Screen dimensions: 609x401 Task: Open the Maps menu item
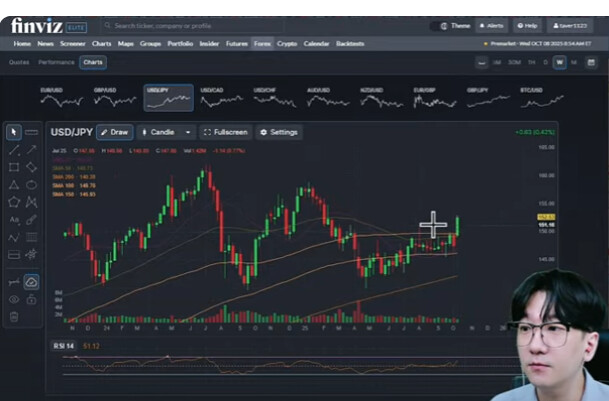pyautogui.click(x=125, y=44)
